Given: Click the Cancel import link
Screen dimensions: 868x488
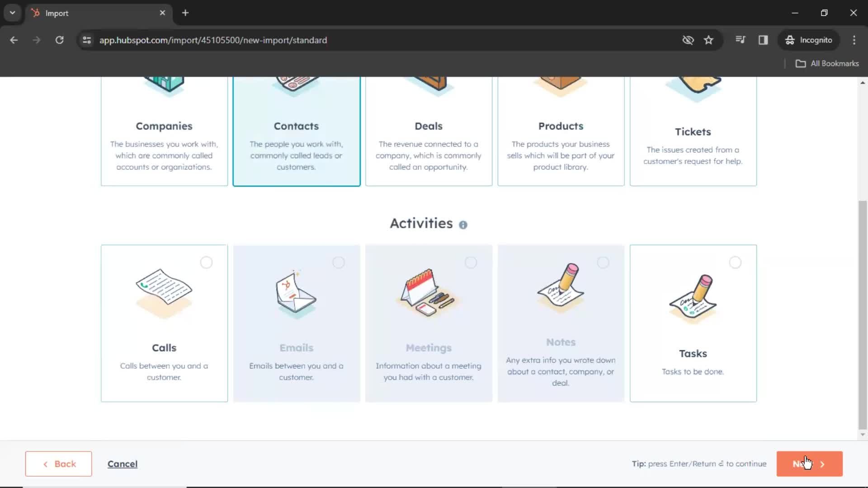Looking at the screenshot, I should pos(122,464).
